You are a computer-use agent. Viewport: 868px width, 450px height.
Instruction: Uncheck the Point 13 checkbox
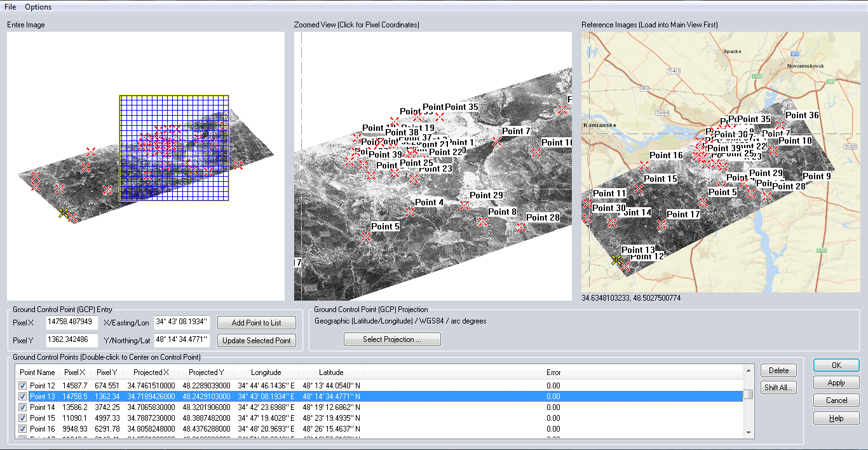pyautogui.click(x=23, y=397)
